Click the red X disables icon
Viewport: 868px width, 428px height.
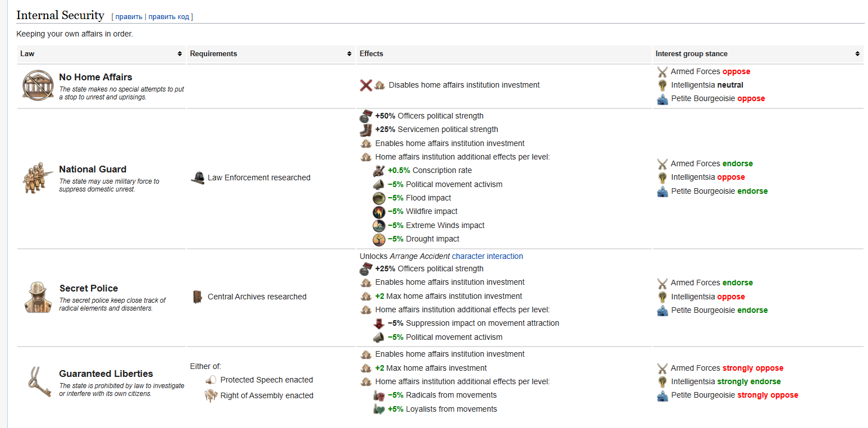pos(366,85)
